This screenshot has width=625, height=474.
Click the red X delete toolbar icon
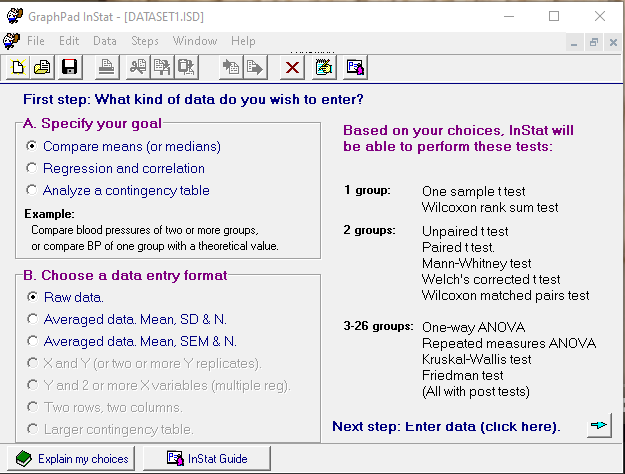coord(292,68)
